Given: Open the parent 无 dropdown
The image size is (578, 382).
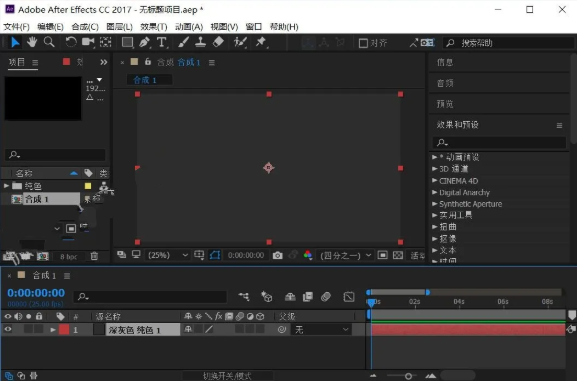Looking at the screenshot, I should coord(321,329).
